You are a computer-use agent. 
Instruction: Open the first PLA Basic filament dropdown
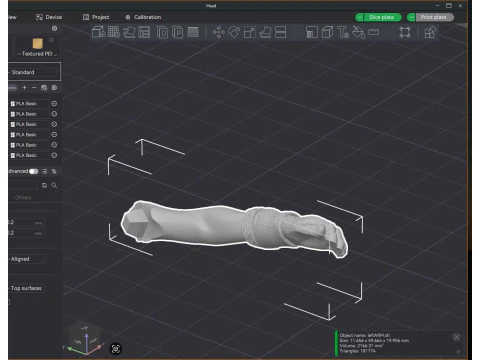click(29, 104)
